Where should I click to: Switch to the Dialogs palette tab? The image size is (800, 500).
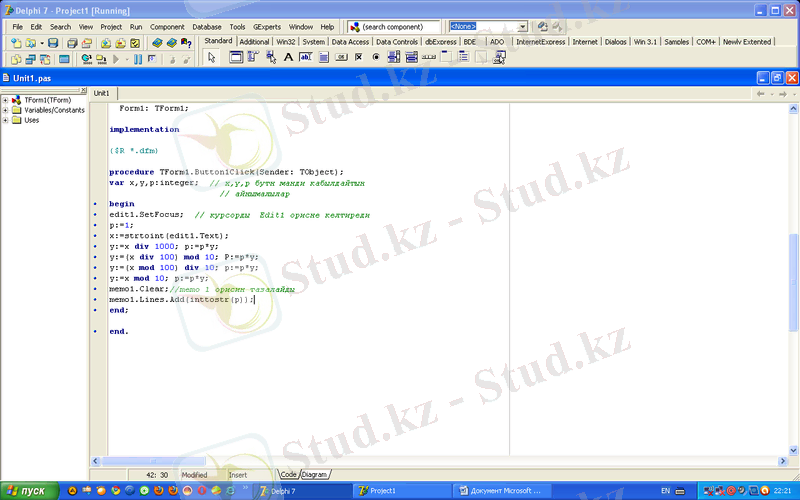click(x=615, y=42)
